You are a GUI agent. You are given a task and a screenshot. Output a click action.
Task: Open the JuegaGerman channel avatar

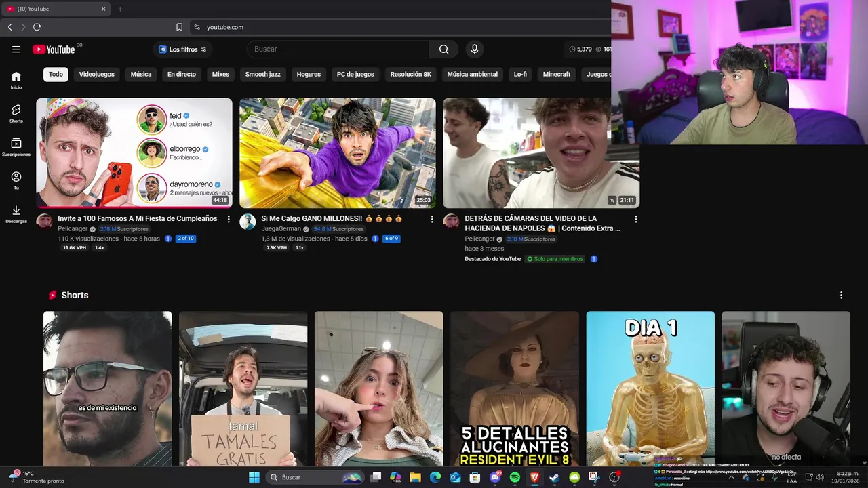pyautogui.click(x=248, y=222)
